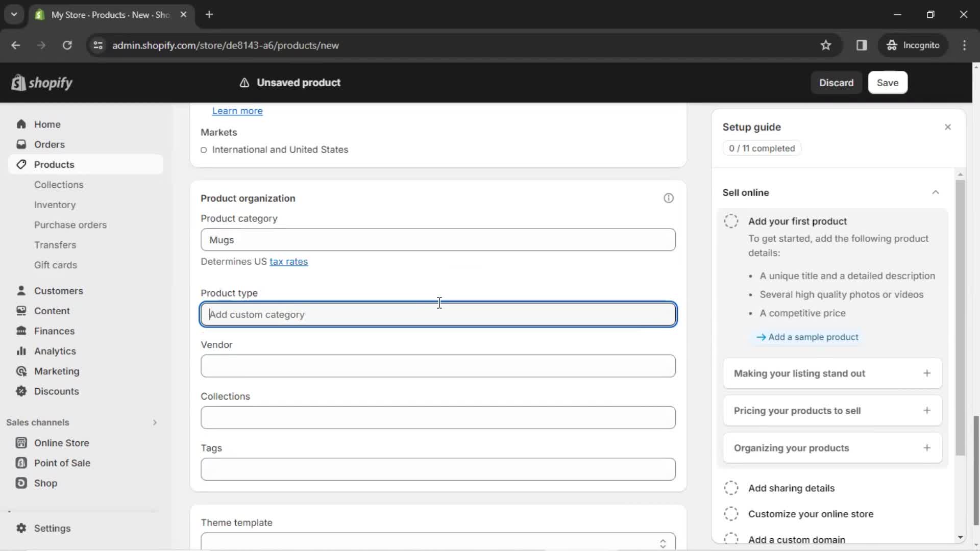Click the Setup guide info icon
This screenshot has width=980, height=551.
point(668,198)
